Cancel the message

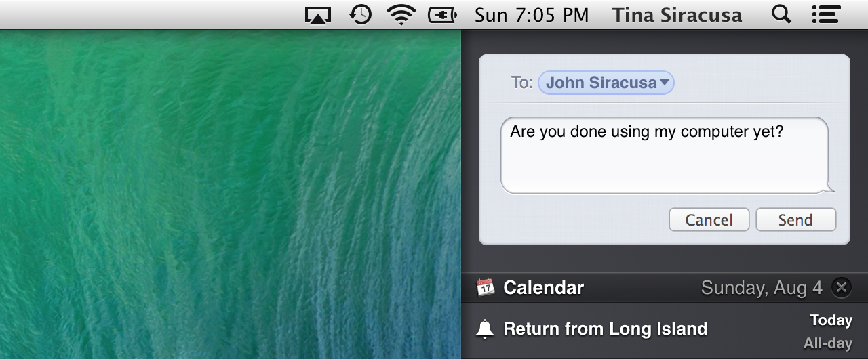[x=709, y=219]
